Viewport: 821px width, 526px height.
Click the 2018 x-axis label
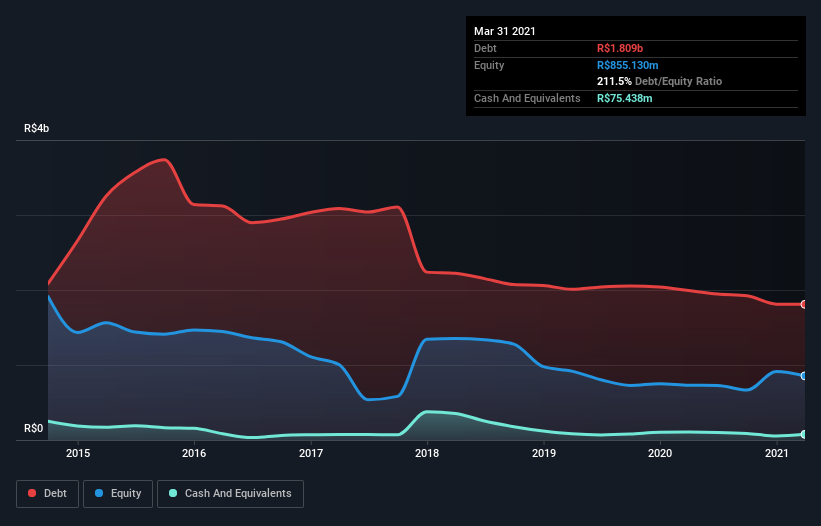(427, 453)
